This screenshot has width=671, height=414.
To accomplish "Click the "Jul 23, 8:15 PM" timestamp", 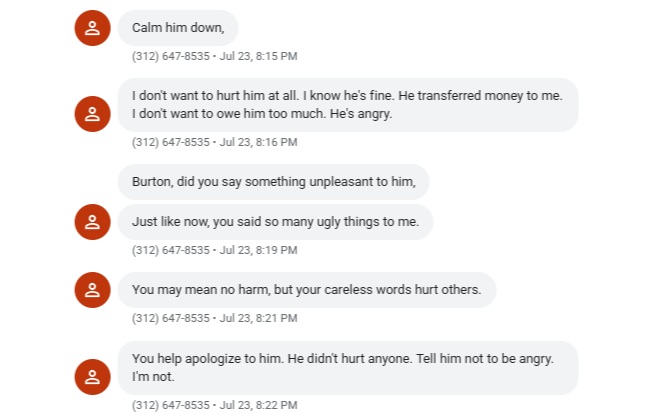I will [258, 56].
